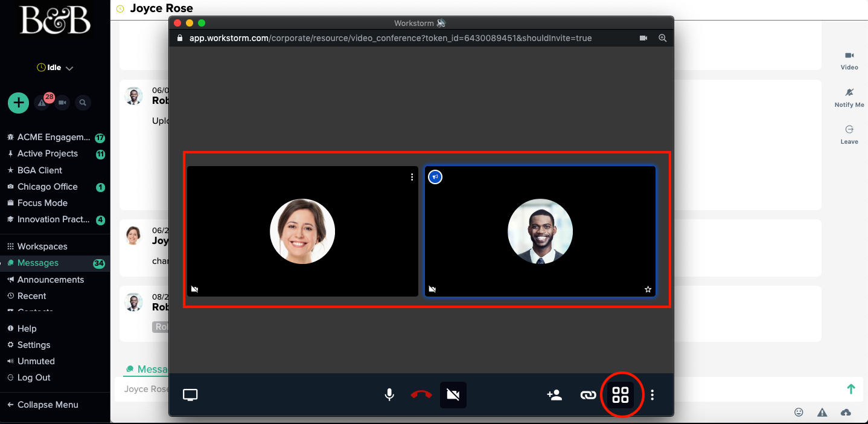Click the Active Projects 11 badge

point(100,154)
